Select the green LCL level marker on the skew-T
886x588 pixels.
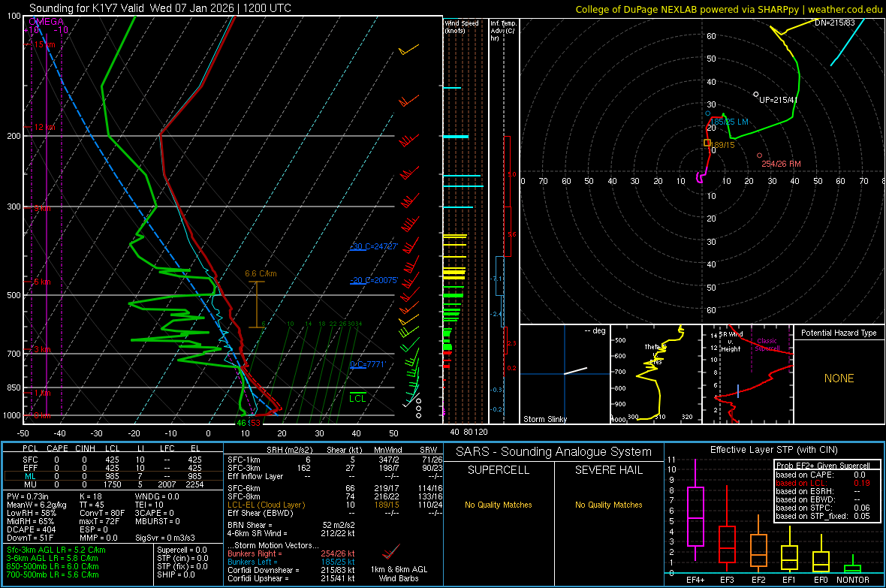tap(357, 393)
